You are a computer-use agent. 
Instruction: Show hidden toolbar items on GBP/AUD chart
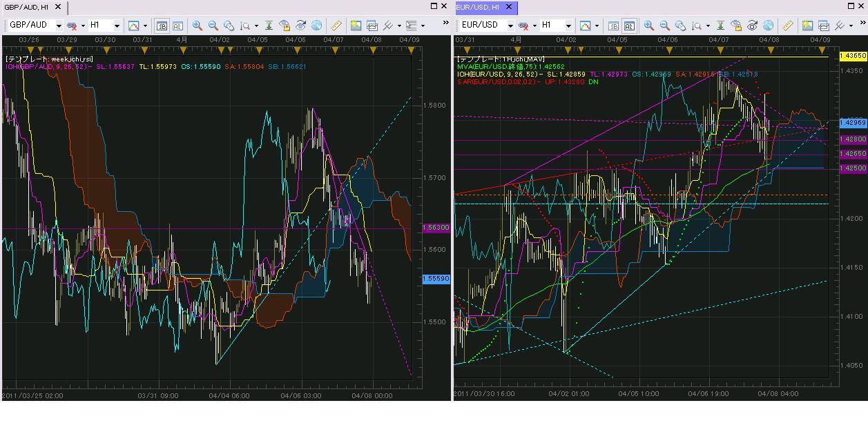(445, 23)
